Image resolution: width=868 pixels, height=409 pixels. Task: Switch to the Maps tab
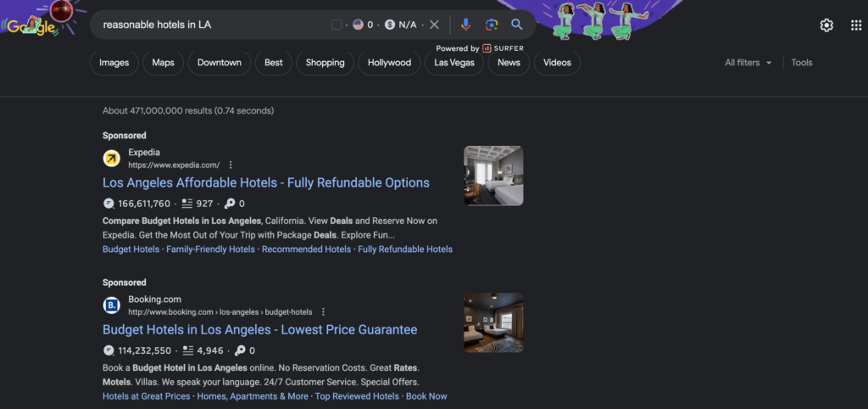click(x=163, y=63)
